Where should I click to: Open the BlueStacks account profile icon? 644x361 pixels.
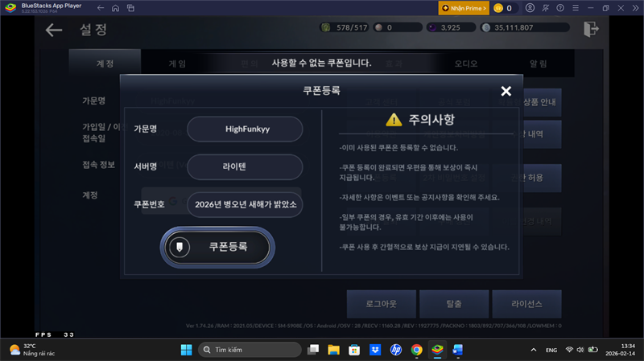pyautogui.click(x=530, y=8)
